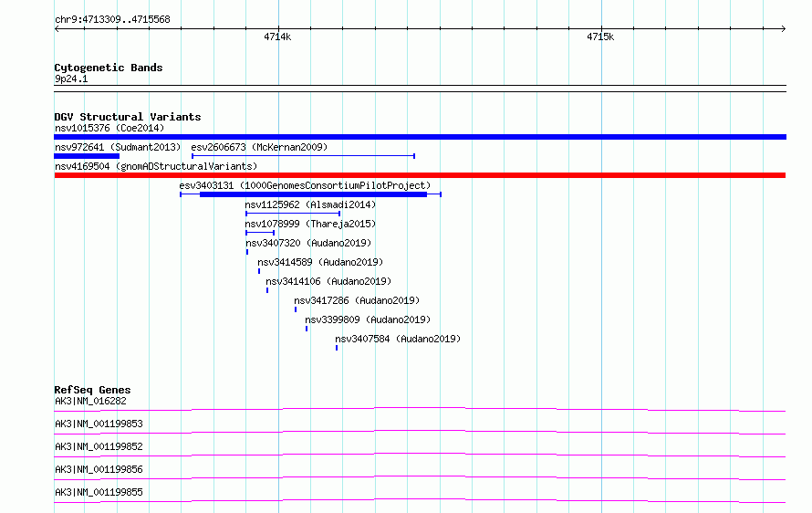Open variant nsv1125962 (Alsmadi2014) label
The width and height of the screenshot is (812, 513).
click(311, 204)
